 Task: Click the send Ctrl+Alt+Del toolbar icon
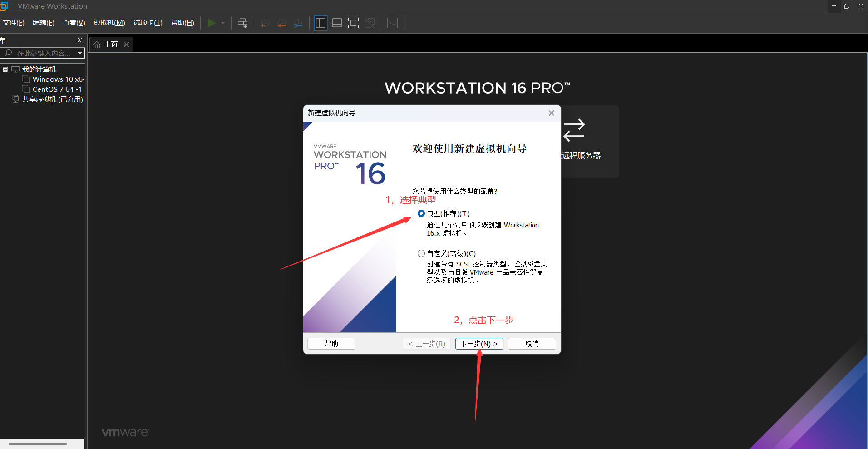click(x=243, y=23)
